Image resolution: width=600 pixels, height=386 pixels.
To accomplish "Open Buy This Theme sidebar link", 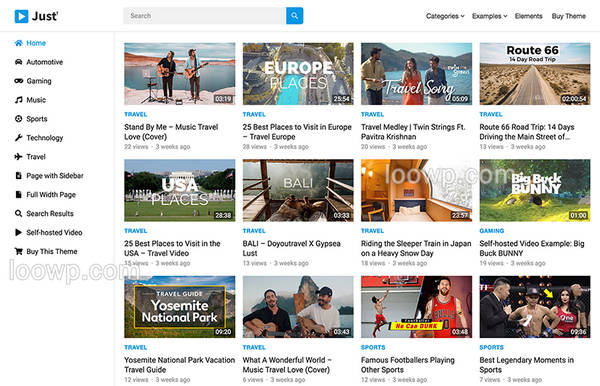I will (x=52, y=251).
